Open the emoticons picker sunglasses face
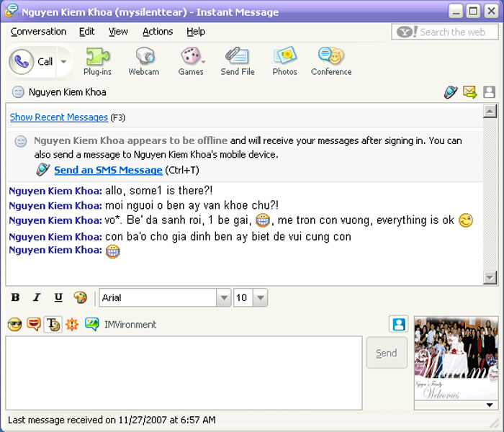This screenshot has width=504, height=432. tap(15, 324)
